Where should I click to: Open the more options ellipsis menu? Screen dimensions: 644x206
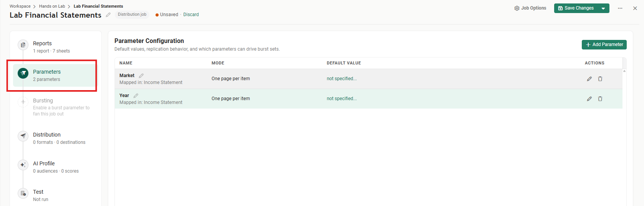point(620,8)
